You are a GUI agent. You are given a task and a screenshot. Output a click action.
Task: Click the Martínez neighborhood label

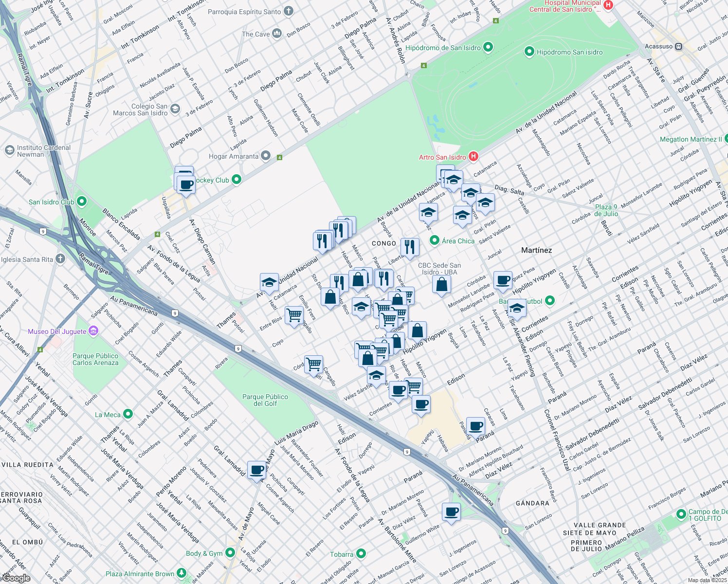click(536, 250)
